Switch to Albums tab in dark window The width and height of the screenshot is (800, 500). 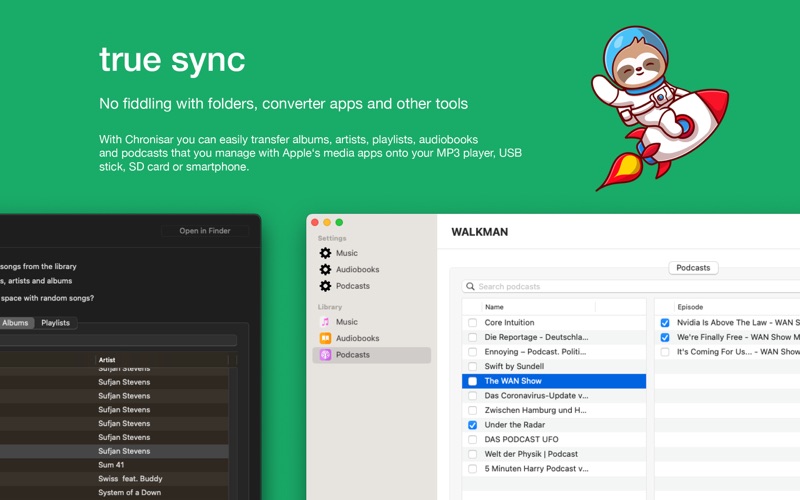click(15, 323)
